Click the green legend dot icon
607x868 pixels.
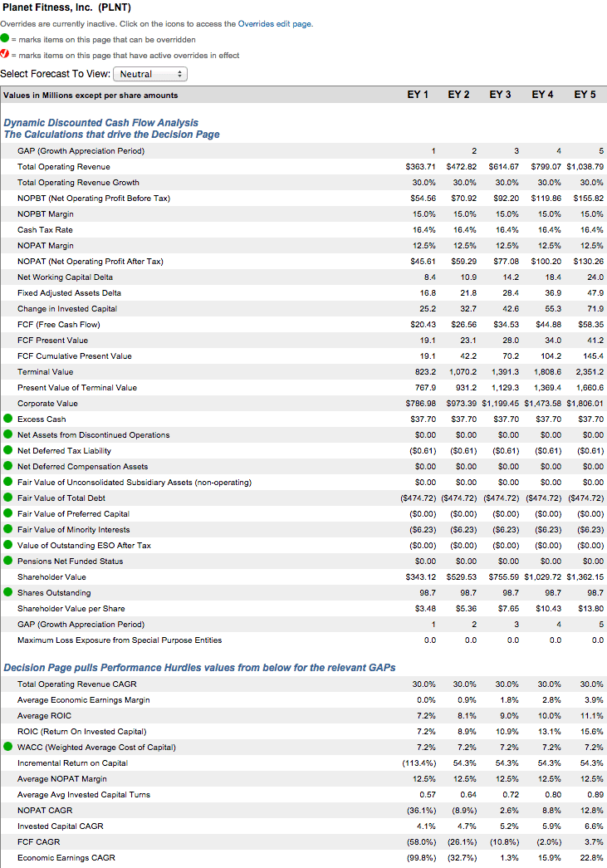tap(4, 38)
